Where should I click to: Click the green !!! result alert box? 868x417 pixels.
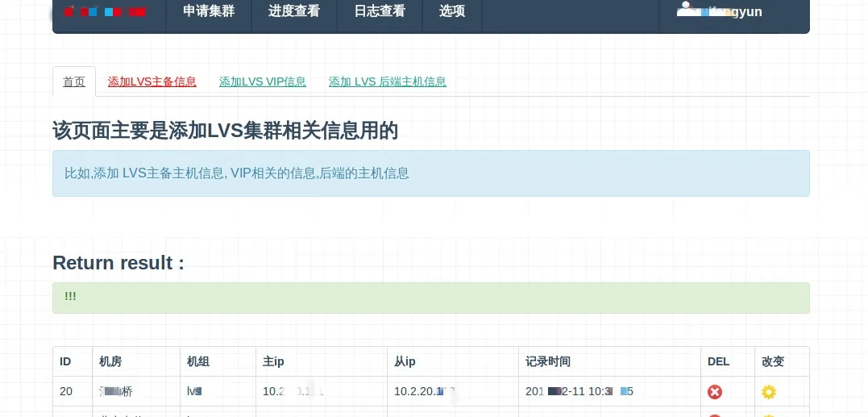click(430, 298)
